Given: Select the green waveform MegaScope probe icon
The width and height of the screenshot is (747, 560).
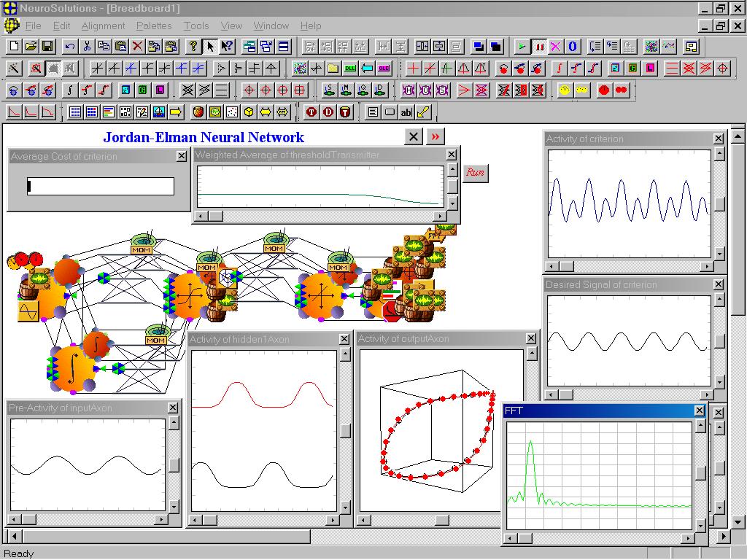Looking at the screenshot, I should click(215, 112).
